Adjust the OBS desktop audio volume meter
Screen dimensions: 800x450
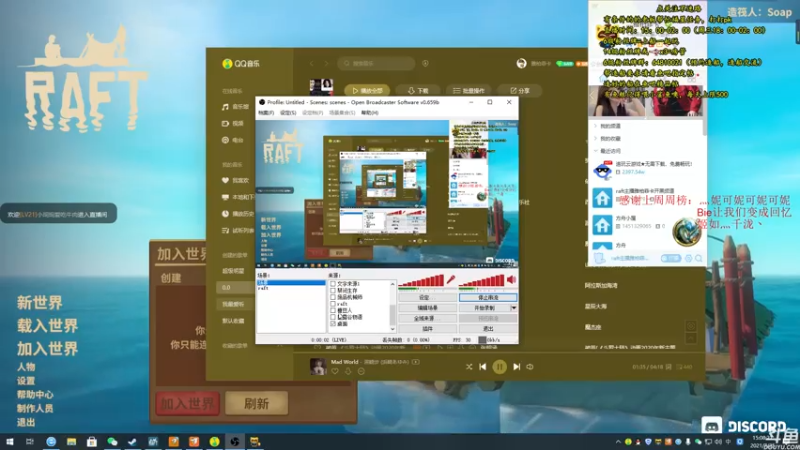[481, 281]
